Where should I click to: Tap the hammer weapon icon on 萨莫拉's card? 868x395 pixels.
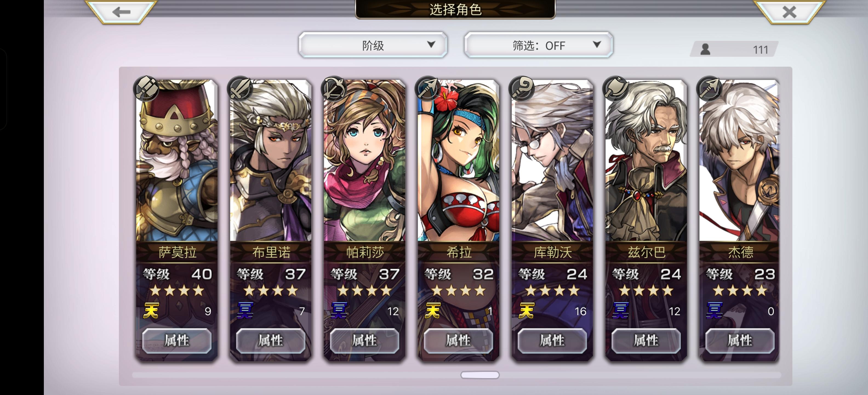tap(146, 89)
